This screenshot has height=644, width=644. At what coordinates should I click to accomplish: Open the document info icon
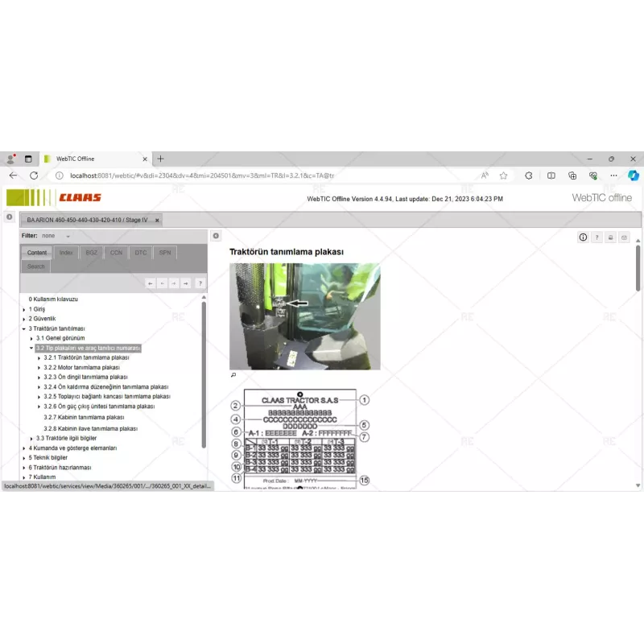tap(583, 237)
